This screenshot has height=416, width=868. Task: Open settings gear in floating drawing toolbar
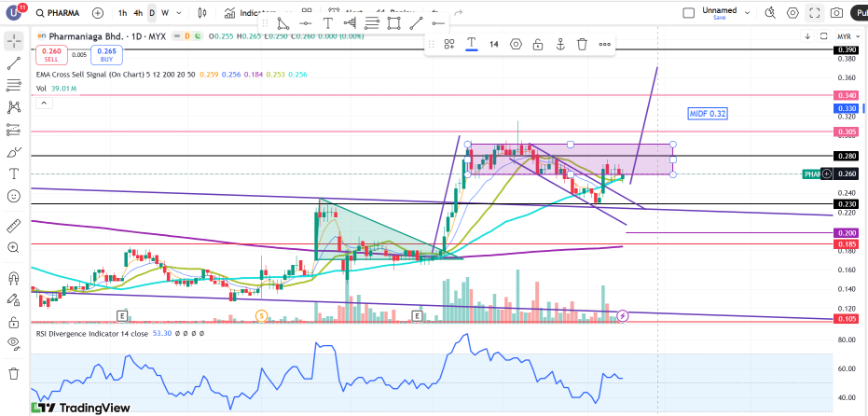pos(516,44)
